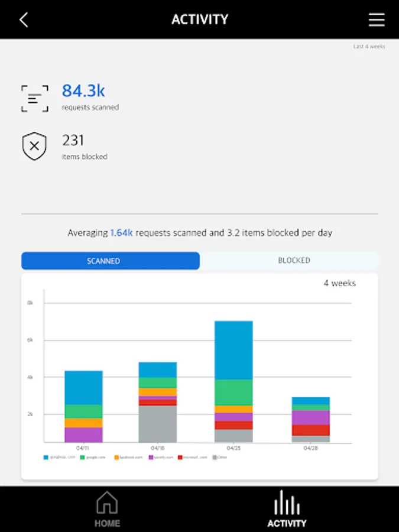
Task: Select the 04/11 bar's purple segment
Action: pyautogui.click(x=83, y=435)
